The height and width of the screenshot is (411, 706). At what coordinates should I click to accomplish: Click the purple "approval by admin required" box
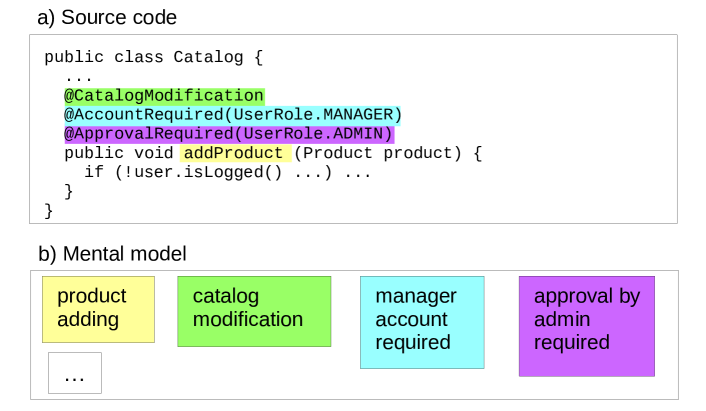(586, 325)
